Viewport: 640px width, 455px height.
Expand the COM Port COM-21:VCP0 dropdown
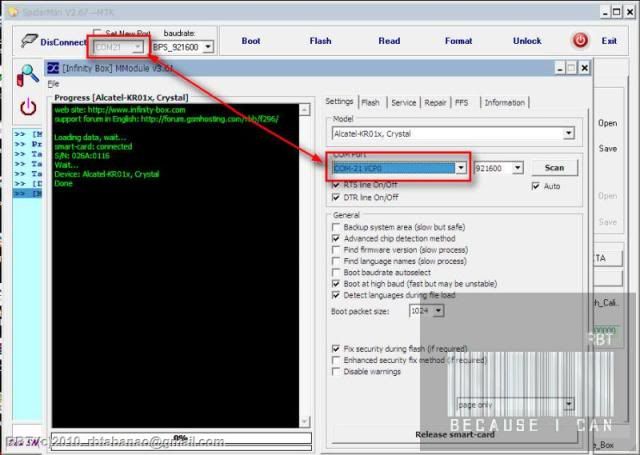pyautogui.click(x=461, y=168)
